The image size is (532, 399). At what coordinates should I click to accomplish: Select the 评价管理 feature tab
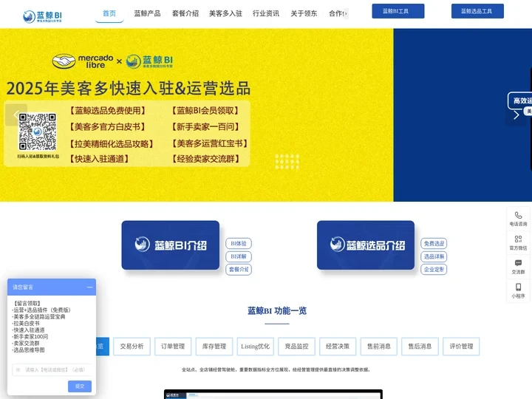coord(461,347)
